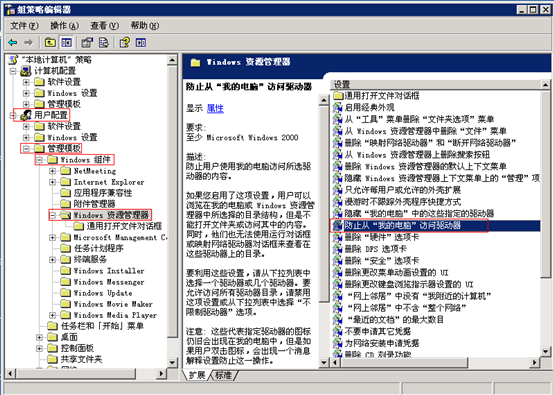Click the 用户配置 user icon
The width and height of the screenshot is (554, 395).
(26, 115)
